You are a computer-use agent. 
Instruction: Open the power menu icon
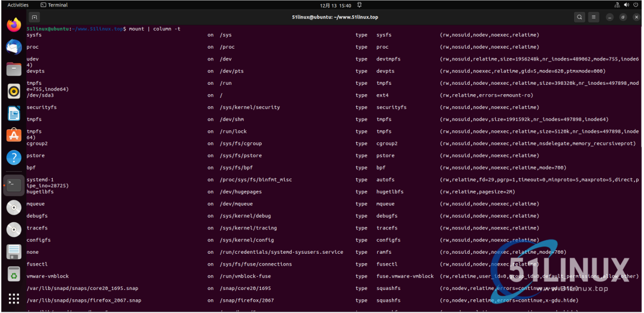tap(636, 5)
